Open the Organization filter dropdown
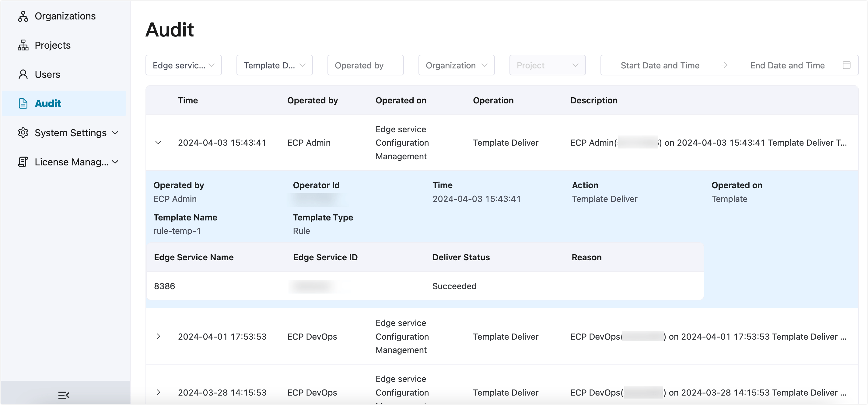Image resolution: width=868 pixels, height=405 pixels. pos(456,65)
